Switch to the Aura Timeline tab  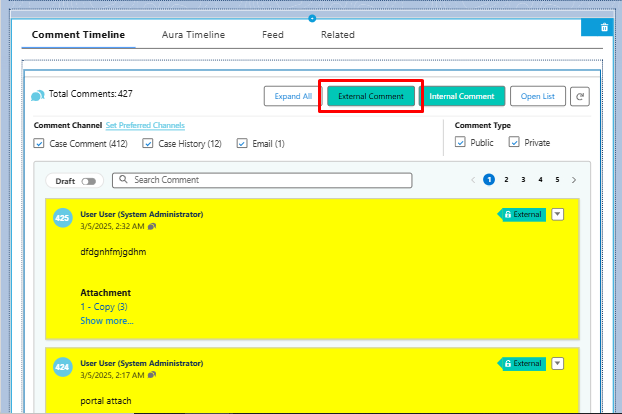click(193, 35)
